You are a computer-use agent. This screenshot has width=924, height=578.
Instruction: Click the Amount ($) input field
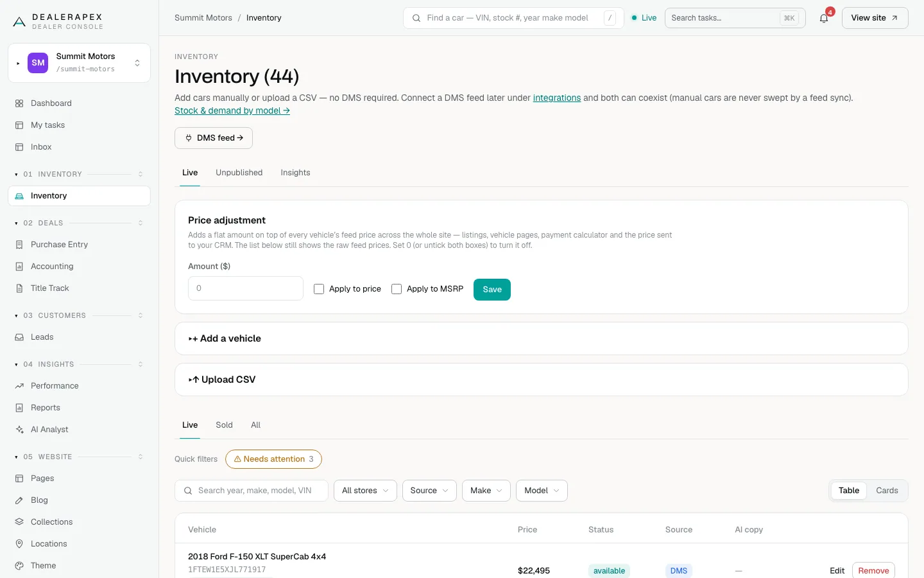(246, 288)
